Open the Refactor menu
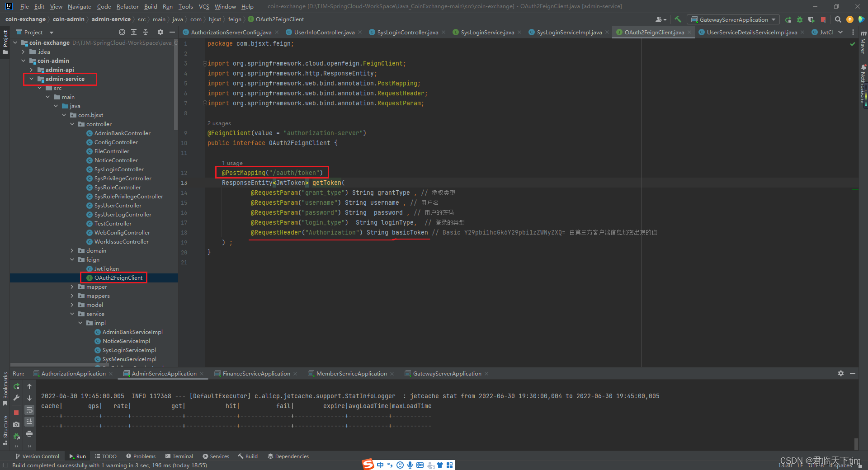Screen dimensions: 868x470 (127, 6)
